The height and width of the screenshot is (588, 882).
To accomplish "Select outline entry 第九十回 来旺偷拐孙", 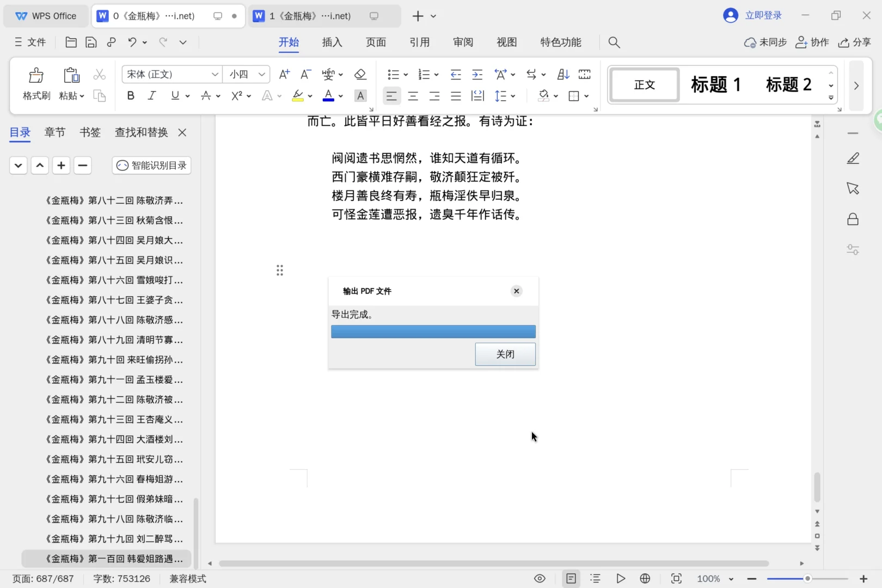I will click(114, 359).
